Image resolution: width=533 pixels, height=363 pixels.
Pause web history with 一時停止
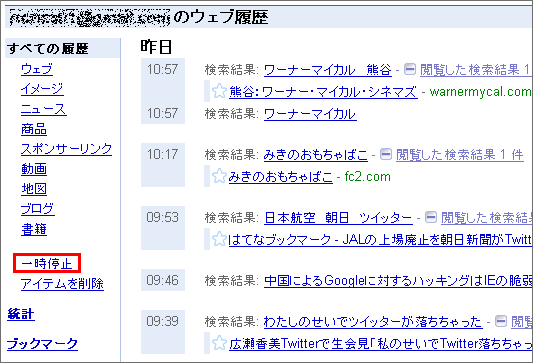(x=47, y=263)
